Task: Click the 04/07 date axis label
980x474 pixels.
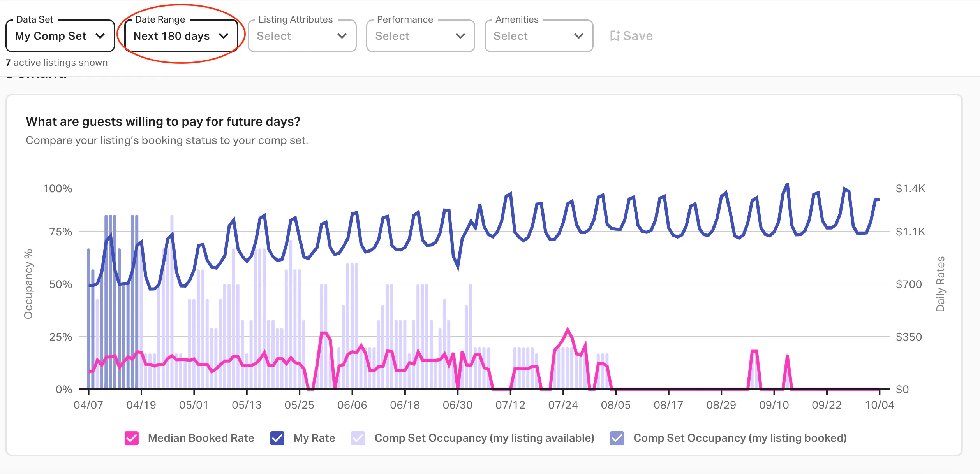Action: point(88,405)
